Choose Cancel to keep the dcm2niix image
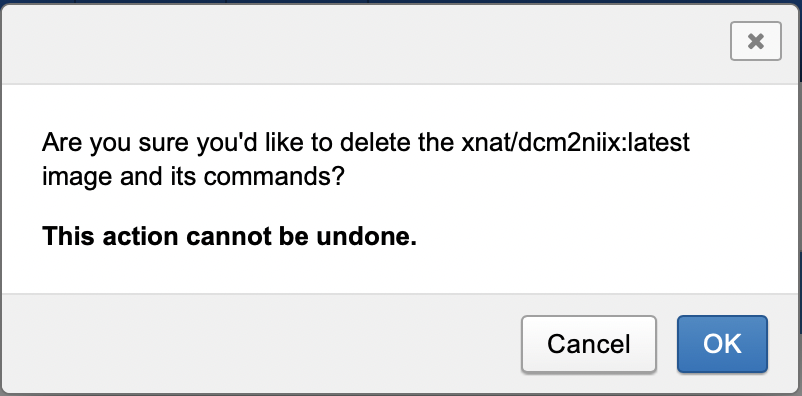The height and width of the screenshot is (396, 802). pyautogui.click(x=589, y=344)
